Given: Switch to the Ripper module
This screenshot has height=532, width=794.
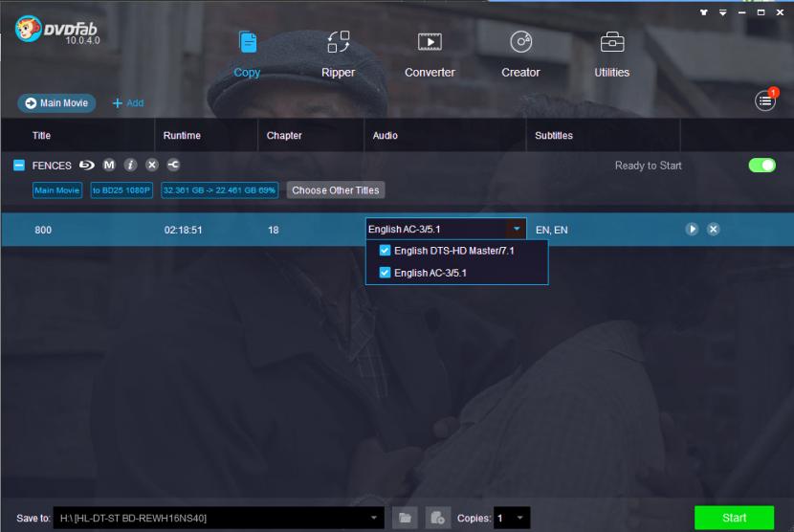Looking at the screenshot, I should tap(339, 55).
